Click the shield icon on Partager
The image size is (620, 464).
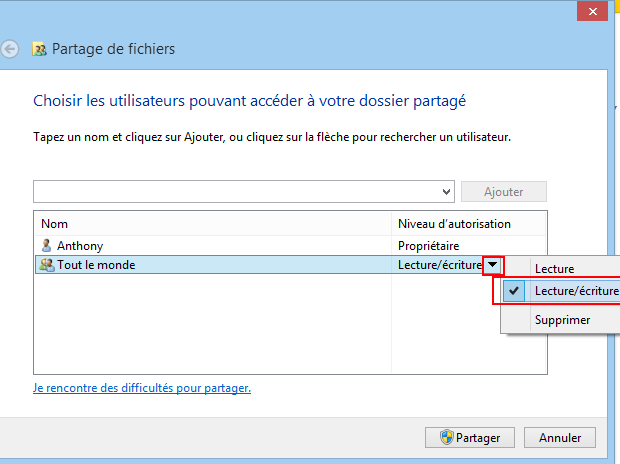tap(446, 437)
